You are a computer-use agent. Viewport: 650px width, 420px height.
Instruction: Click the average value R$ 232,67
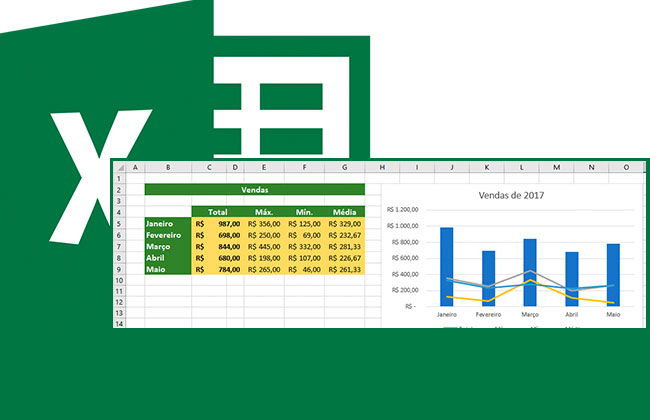pyautogui.click(x=344, y=235)
